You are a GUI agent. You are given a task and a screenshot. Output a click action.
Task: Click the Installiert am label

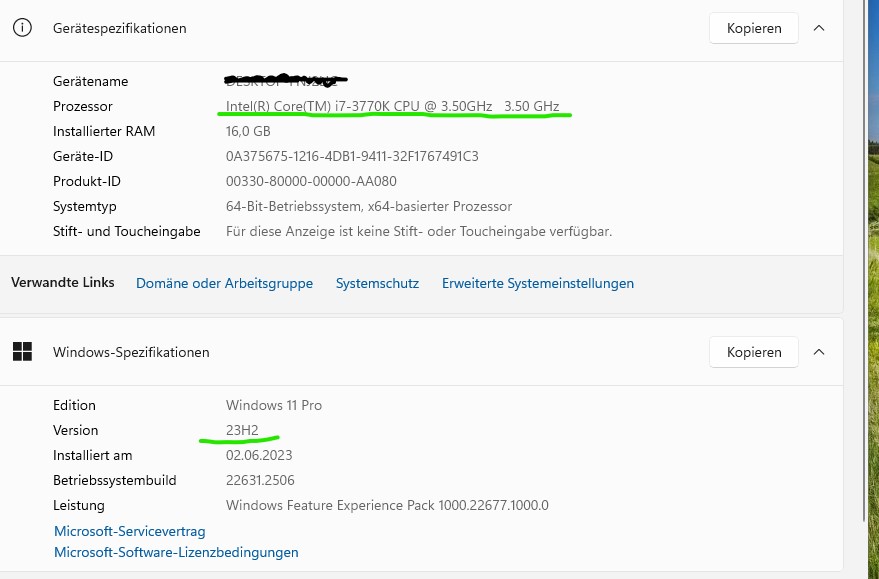pyautogui.click(x=92, y=455)
